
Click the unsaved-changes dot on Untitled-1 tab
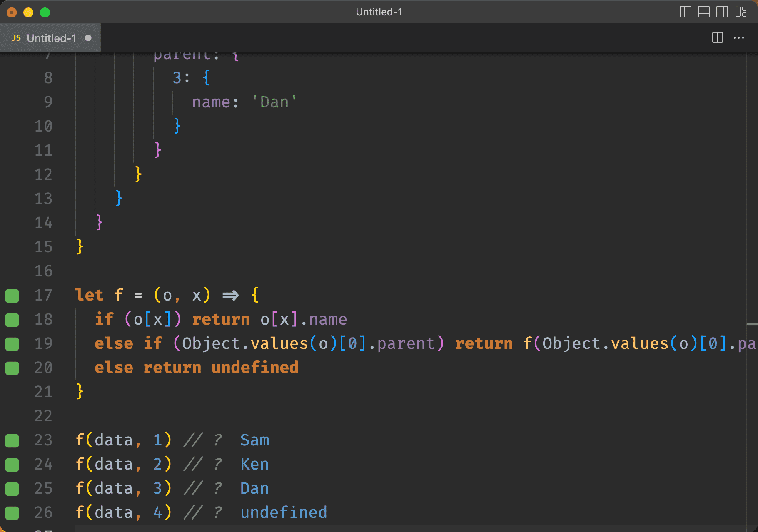coord(88,38)
